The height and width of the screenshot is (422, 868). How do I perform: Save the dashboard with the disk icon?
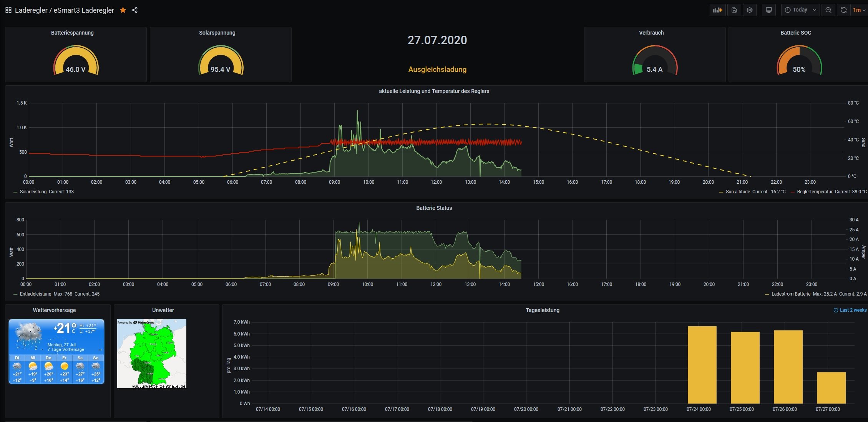click(734, 10)
